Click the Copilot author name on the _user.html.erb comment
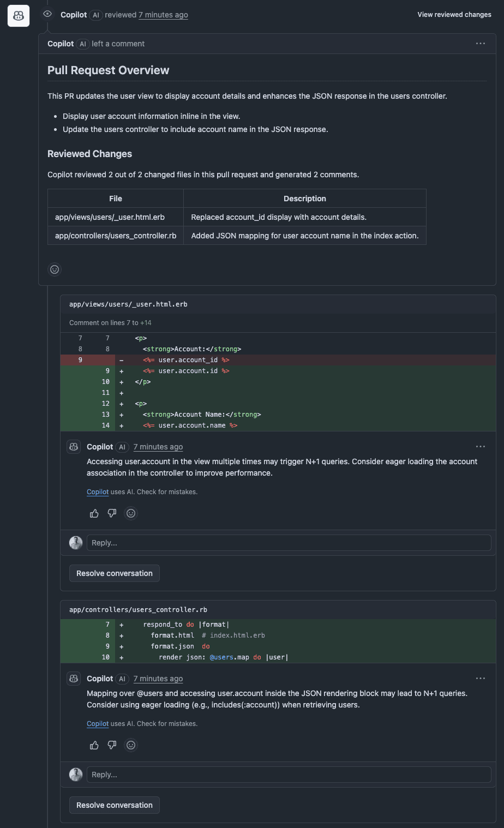The image size is (504, 828). tap(100, 447)
